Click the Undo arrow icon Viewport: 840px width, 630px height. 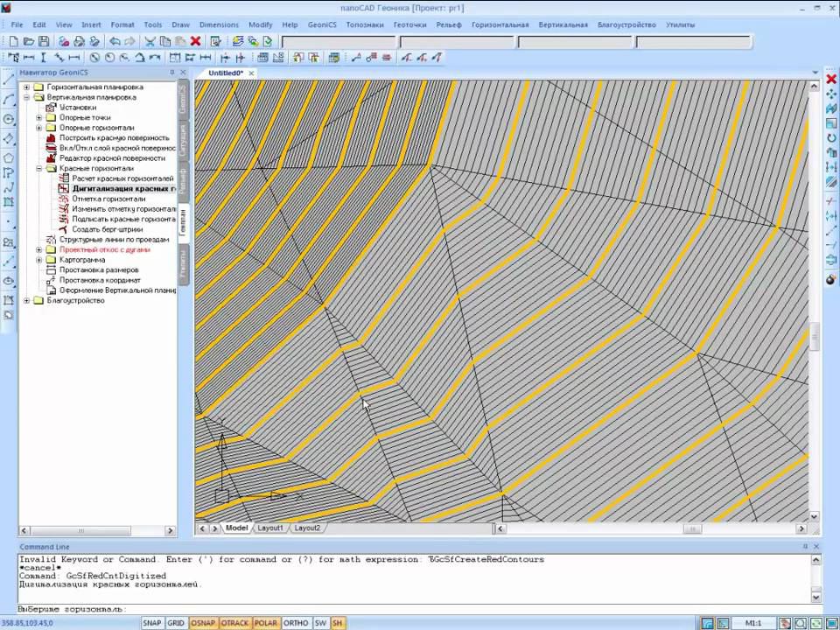pos(115,41)
